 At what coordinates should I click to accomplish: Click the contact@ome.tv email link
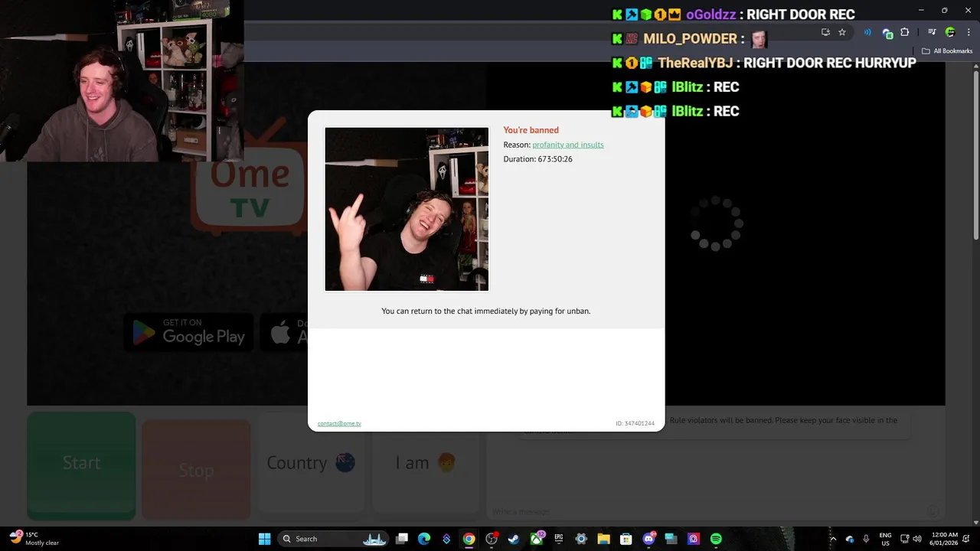coord(339,423)
